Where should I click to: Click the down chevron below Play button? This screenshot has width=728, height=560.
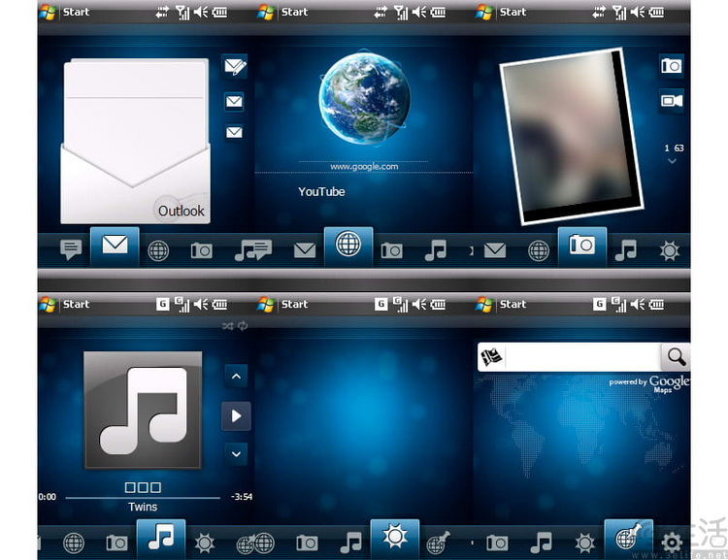(236, 453)
